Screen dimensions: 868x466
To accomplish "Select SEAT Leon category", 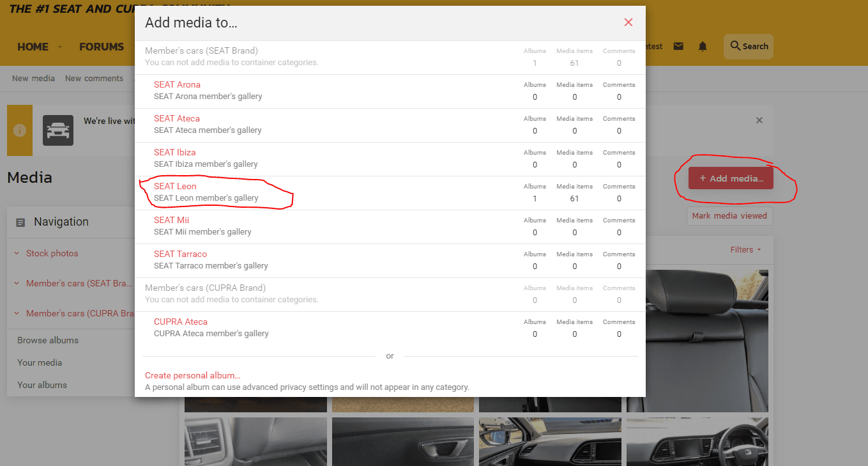I will click(x=175, y=186).
